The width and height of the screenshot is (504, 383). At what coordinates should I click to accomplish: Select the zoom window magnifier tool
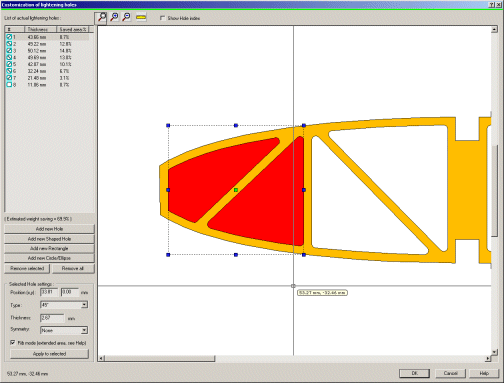[x=101, y=17]
